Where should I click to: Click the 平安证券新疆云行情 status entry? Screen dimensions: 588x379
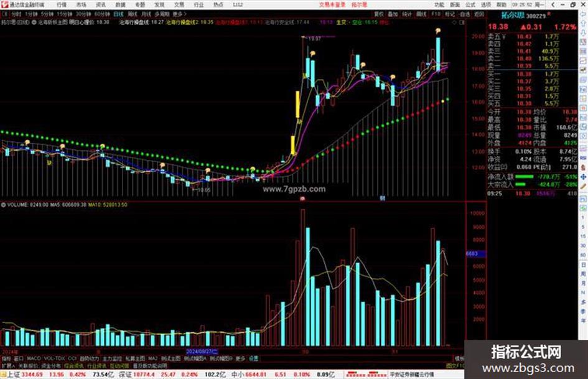coord(412,375)
